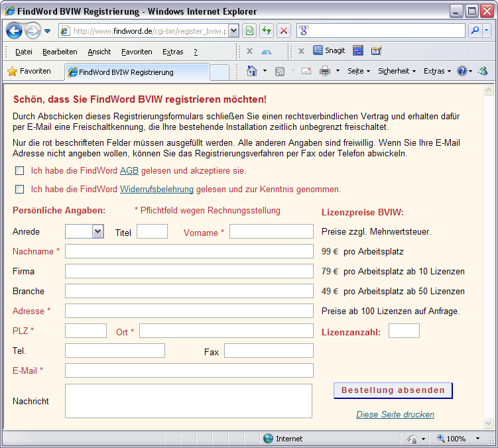Click the page scrollbar up arrow
Screen dimensions: 498x448
[488, 90]
